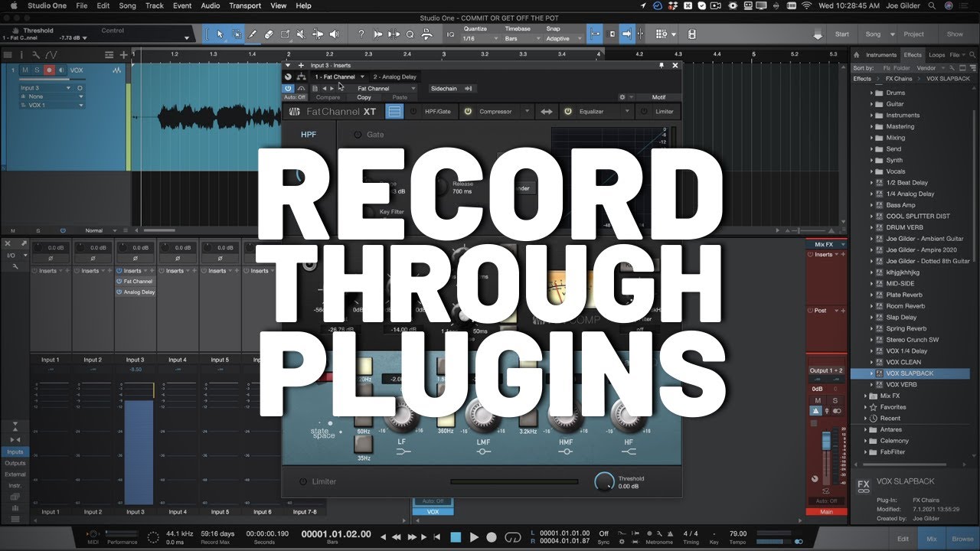980x551 pixels.
Task: Toggle input monitoring on the VOX track
Action: [x=62, y=70]
